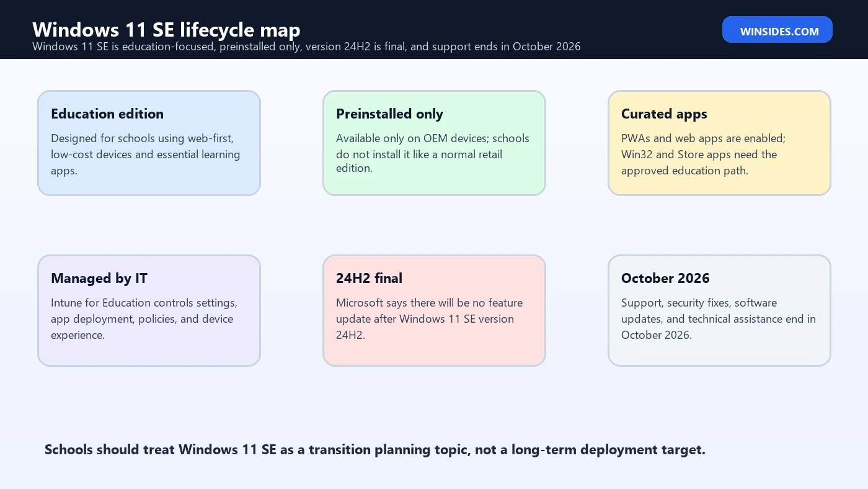868x489 pixels.
Task: Click the text "Intune for Education controls settings"
Action: pos(144,303)
